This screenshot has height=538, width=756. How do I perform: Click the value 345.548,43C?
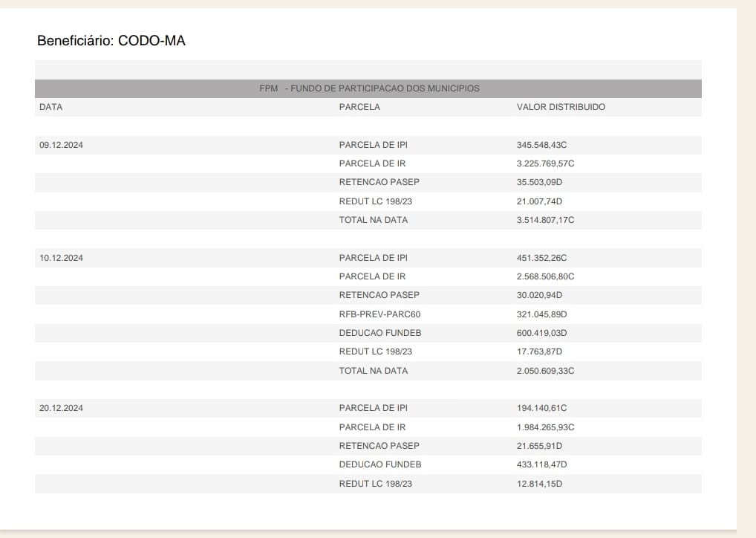(541, 145)
